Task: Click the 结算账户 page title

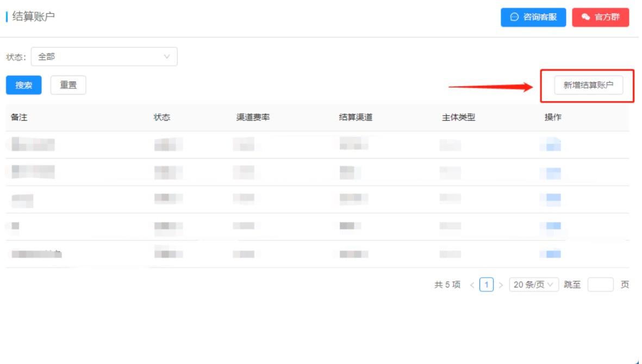Action: [x=34, y=16]
